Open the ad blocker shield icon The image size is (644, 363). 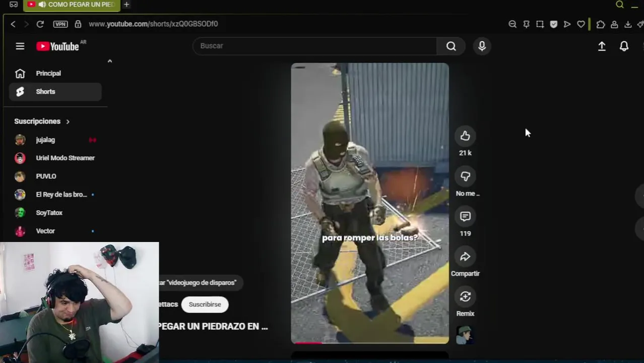coord(554,24)
